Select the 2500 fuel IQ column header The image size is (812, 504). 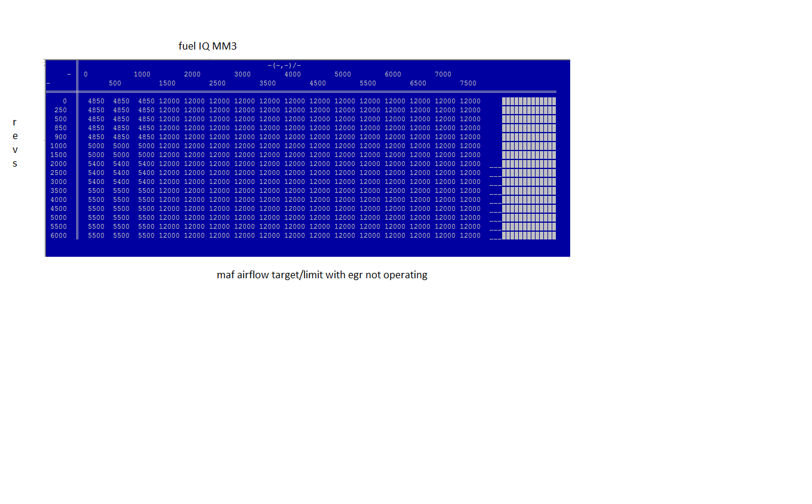[x=217, y=84]
